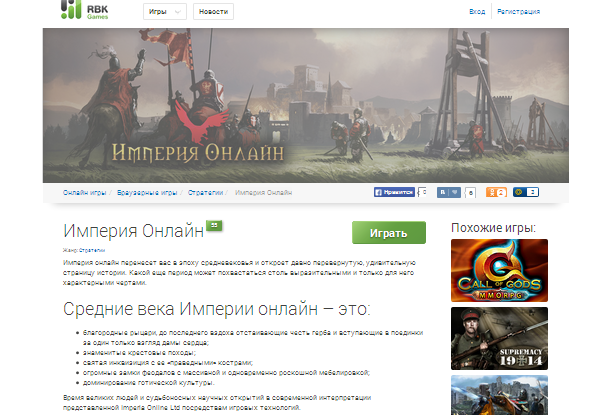Click the green Играть button
The width and height of the screenshot is (601, 415).
click(x=389, y=233)
